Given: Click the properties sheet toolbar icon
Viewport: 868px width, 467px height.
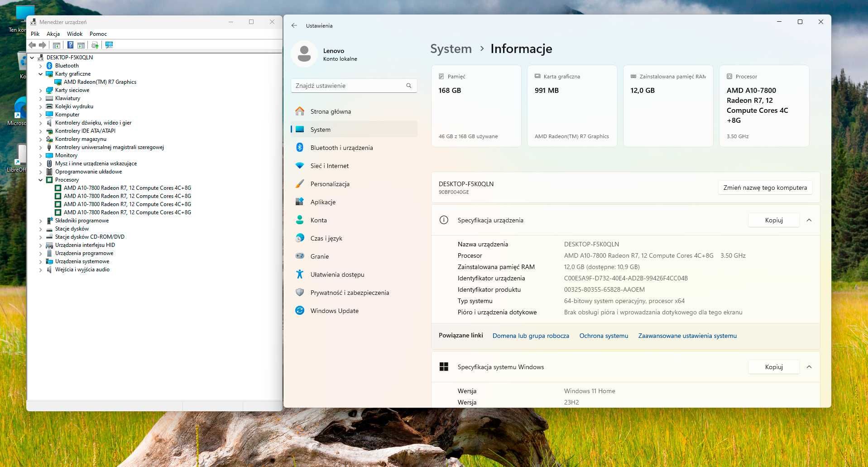Looking at the screenshot, I should [x=81, y=45].
